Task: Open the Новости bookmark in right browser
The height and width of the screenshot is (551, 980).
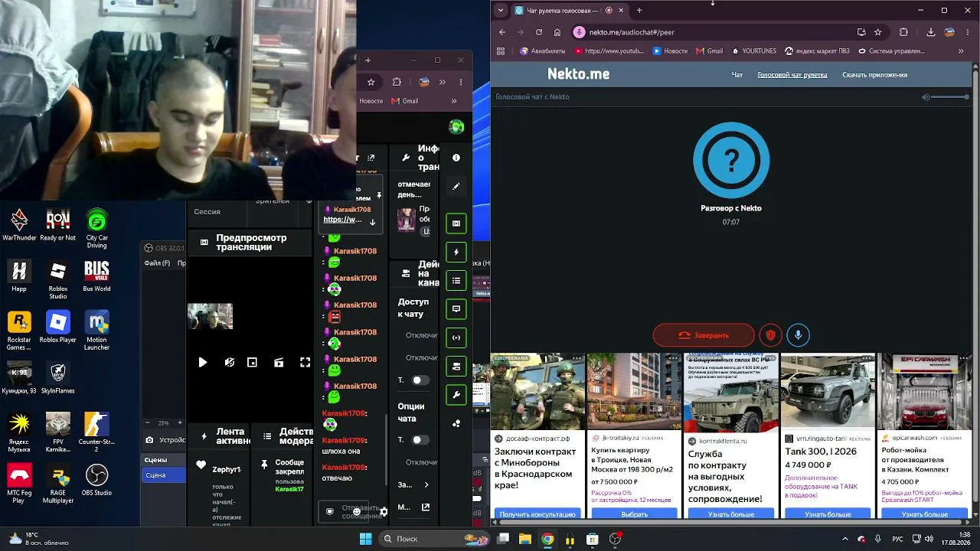Action: [670, 51]
